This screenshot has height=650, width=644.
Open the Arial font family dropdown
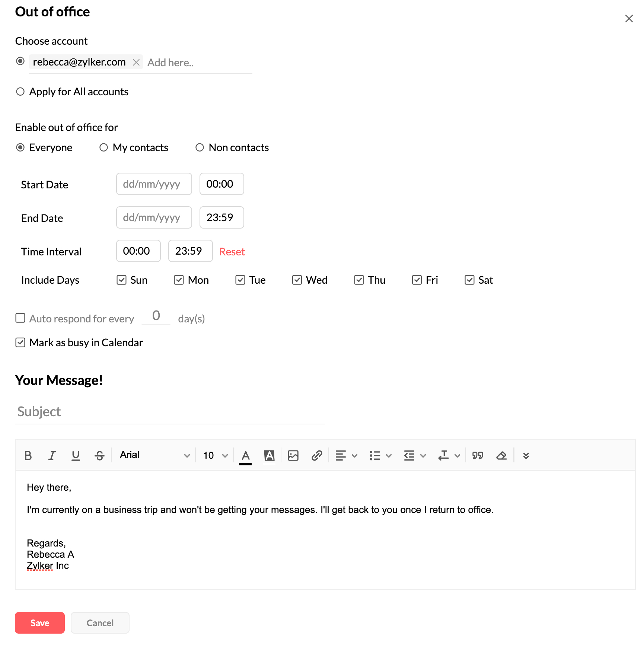pyautogui.click(x=153, y=455)
